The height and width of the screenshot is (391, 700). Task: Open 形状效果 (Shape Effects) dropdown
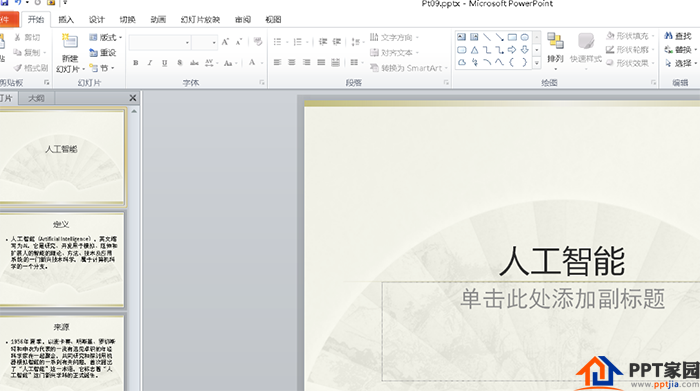coord(630,63)
